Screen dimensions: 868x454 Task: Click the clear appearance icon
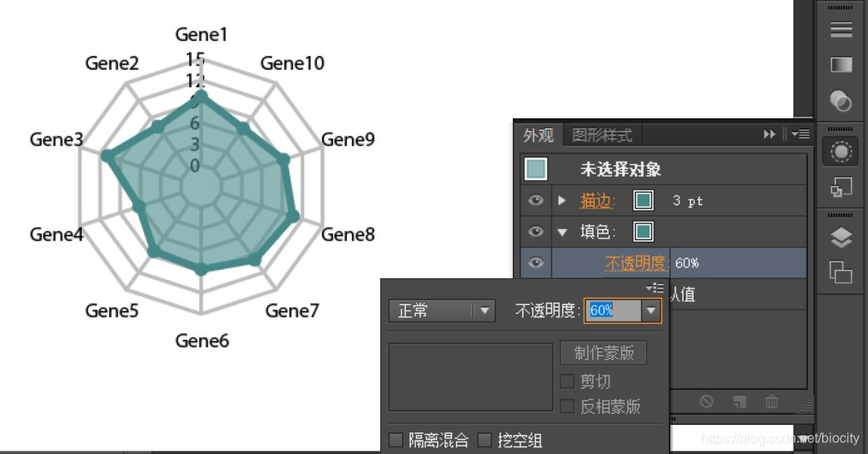(x=706, y=402)
